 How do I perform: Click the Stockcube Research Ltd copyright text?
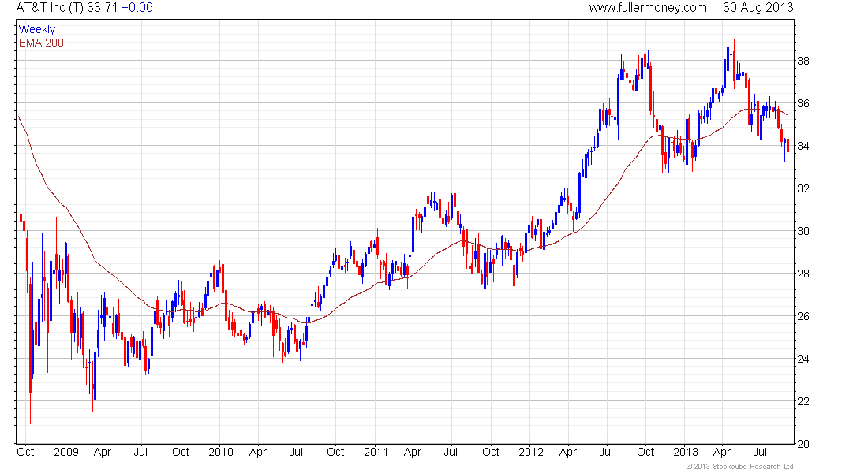pos(740,467)
